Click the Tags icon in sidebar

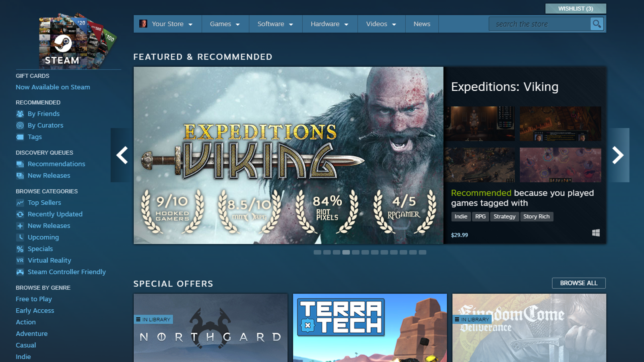20,137
